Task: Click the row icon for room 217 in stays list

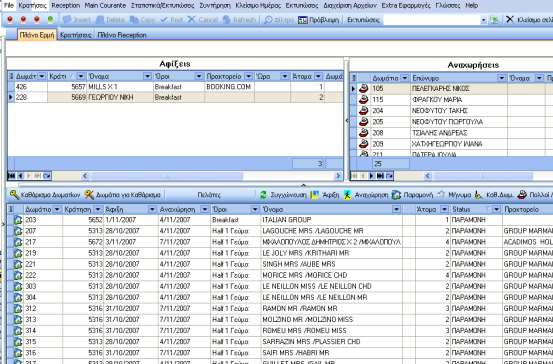Action: click(x=18, y=242)
